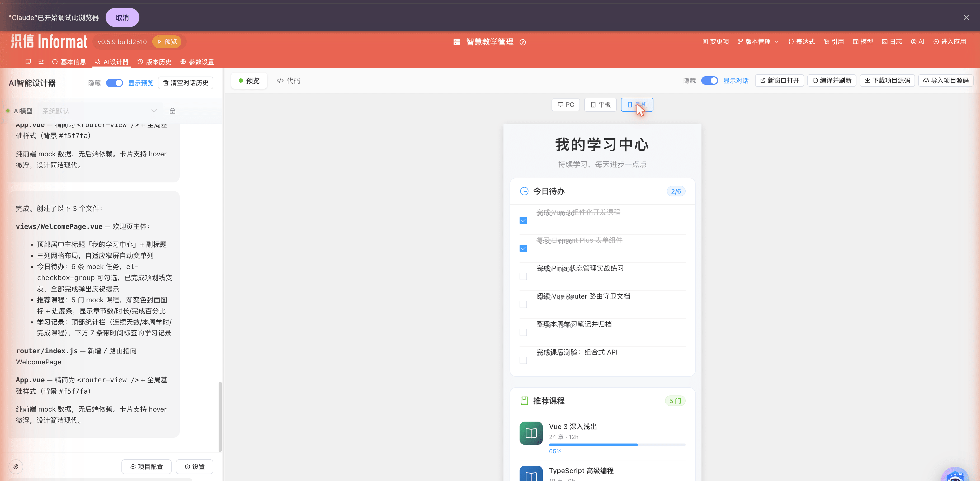980x481 pixels.
Task: Click the 织信 Informat logo
Action: [x=49, y=41]
